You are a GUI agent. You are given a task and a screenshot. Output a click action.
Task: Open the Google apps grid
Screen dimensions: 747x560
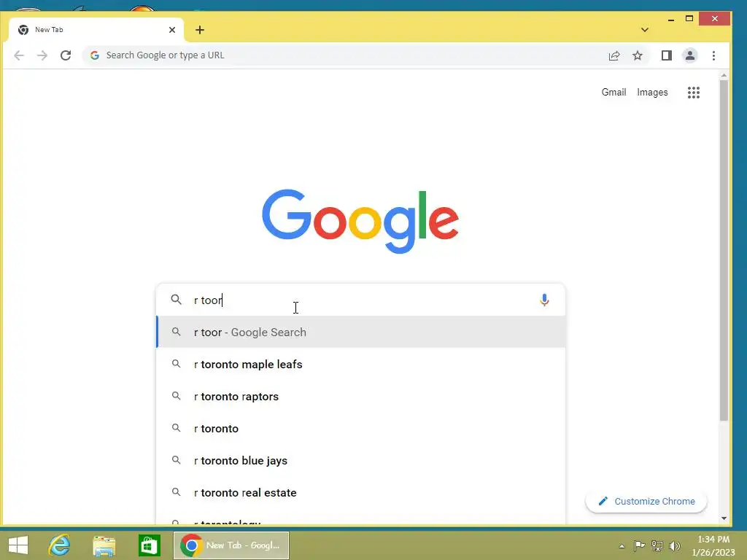(694, 93)
